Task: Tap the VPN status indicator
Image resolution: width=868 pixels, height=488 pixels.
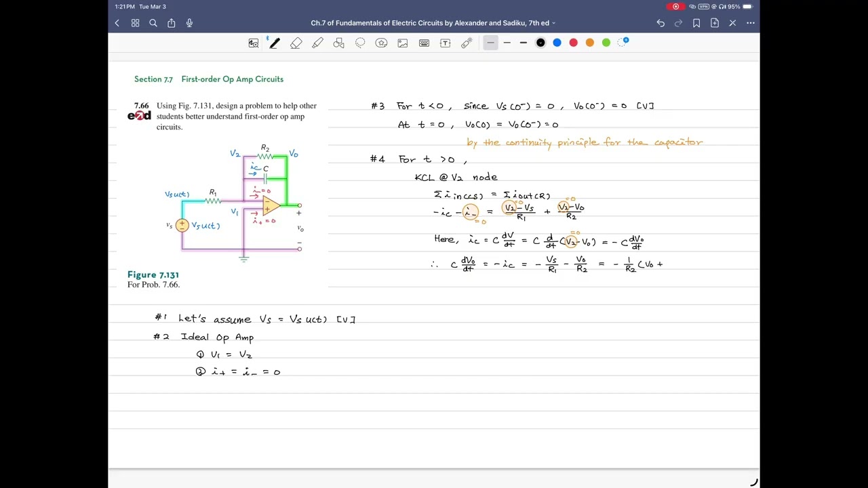Action: [x=703, y=7]
